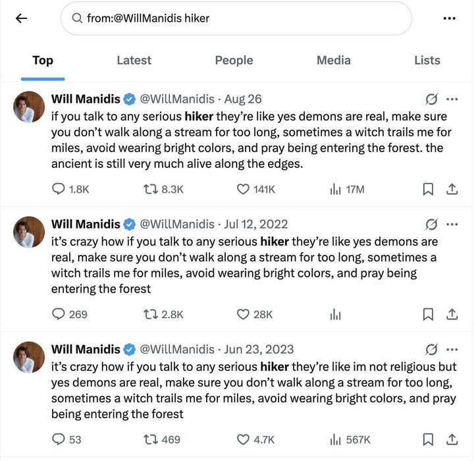Like the Jul 12, 2022 tweet
Image resolution: width=476 pixels, height=461 pixels.
point(243,314)
